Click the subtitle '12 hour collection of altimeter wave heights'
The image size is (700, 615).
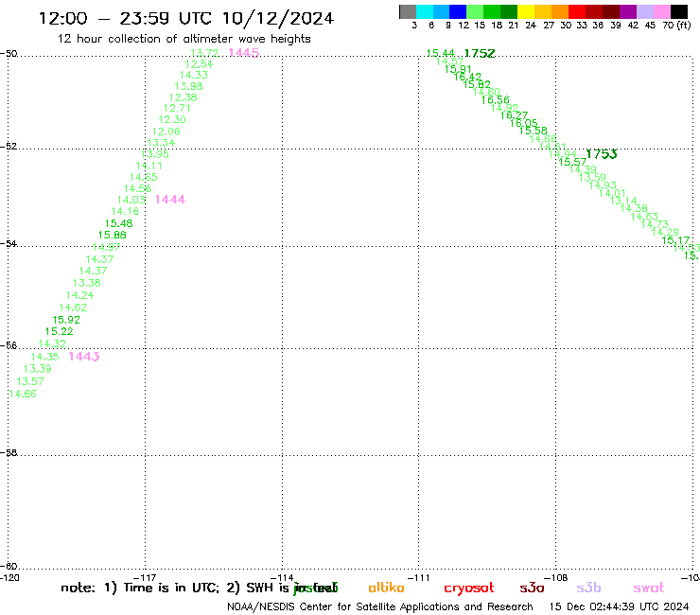[184, 39]
